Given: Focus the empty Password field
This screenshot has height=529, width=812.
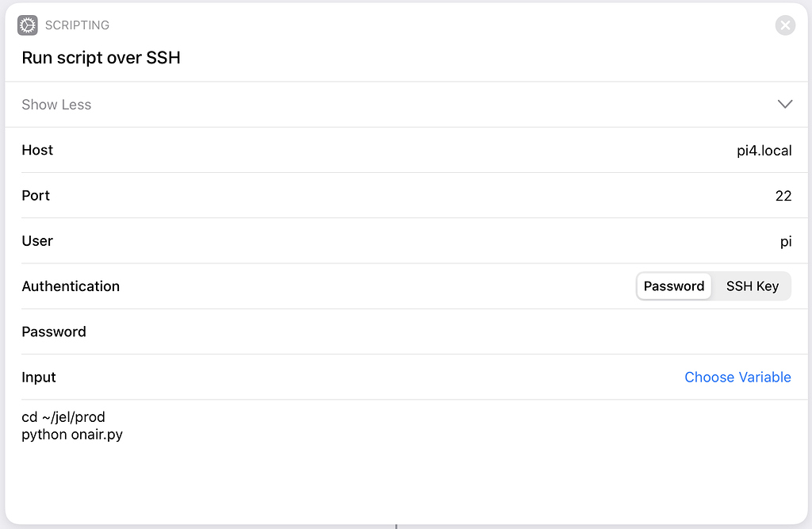Looking at the screenshot, I should [x=440, y=332].
